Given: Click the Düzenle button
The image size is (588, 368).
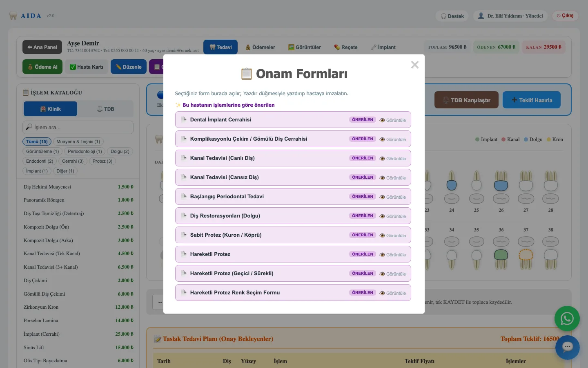Looking at the screenshot, I should point(128,67).
